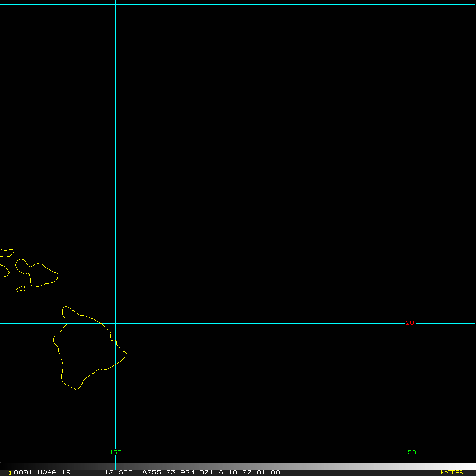This screenshot has height=476, width=476.
Task: Click the 10127 value in status line
Action: pos(240,472)
